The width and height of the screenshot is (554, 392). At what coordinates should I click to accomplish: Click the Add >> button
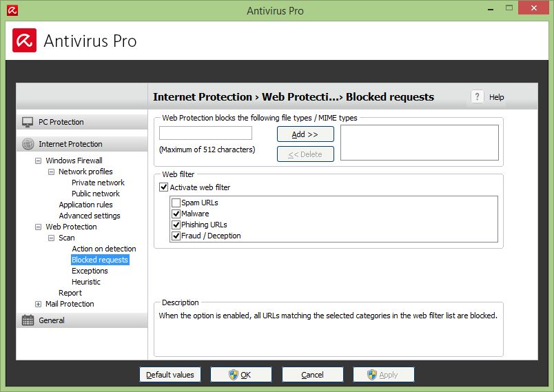pyautogui.click(x=305, y=134)
